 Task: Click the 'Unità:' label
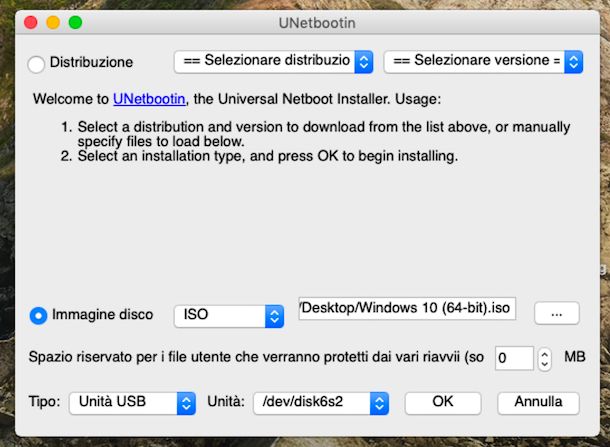click(226, 401)
